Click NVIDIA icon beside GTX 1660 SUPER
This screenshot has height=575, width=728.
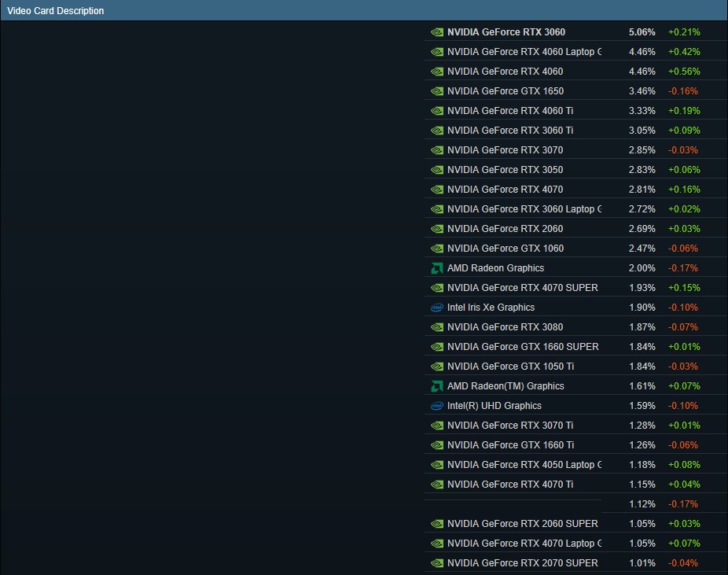click(437, 347)
